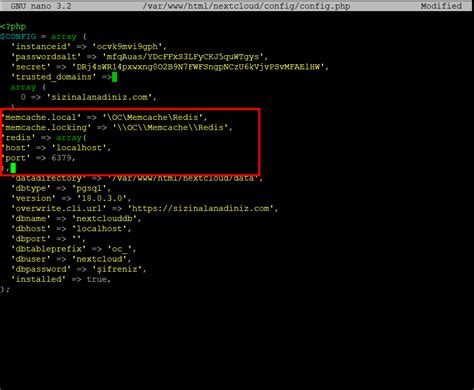The height and width of the screenshot is (390, 474).
Task: Click the green 'array (' under trusted_domains
Action: pyautogui.click(x=28, y=87)
